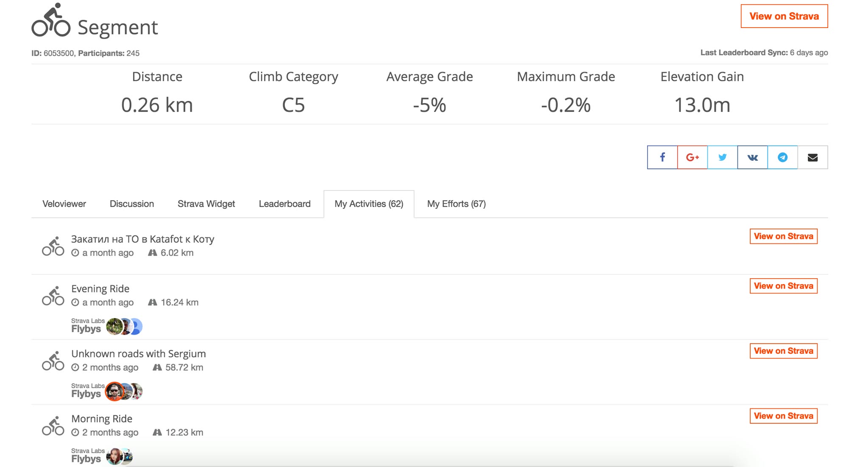Share the segment via Google+
868x467 pixels.
pyautogui.click(x=692, y=157)
